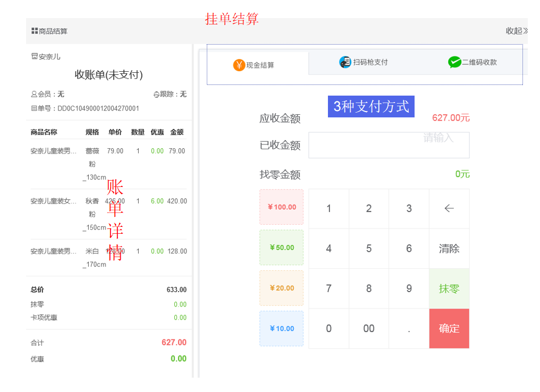Click the 627.00元 receivable amount
Viewport: 540px width, 392px height.
tap(451, 118)
